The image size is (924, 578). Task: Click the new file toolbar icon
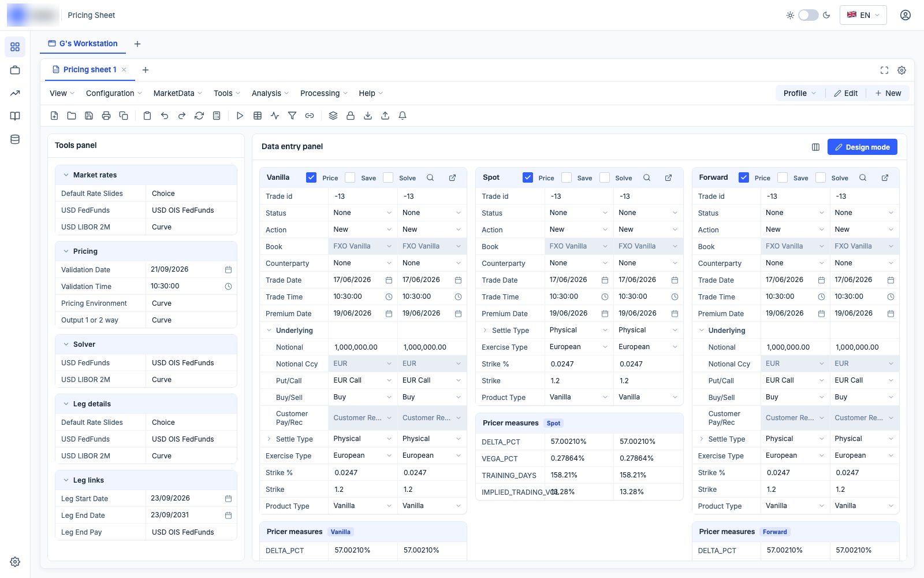tap(54, 116)
